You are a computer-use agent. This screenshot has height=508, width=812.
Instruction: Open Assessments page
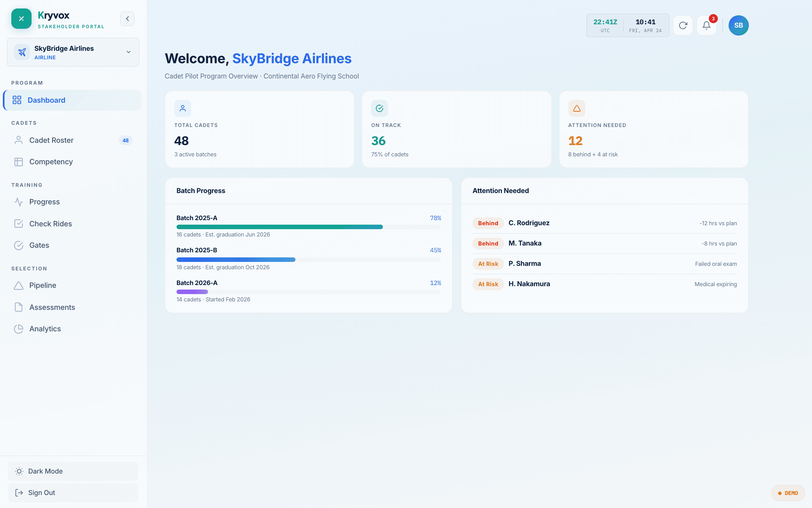coord(72,307)
